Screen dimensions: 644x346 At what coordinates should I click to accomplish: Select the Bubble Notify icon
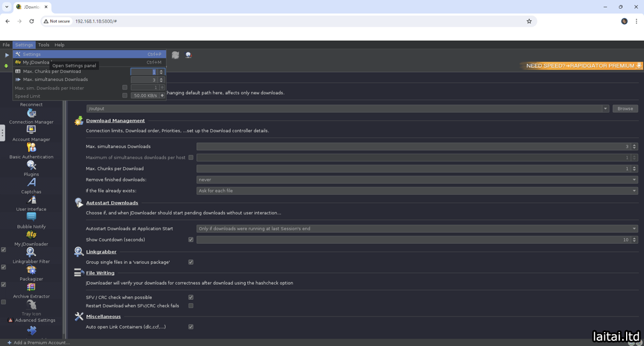coord(31,217)
